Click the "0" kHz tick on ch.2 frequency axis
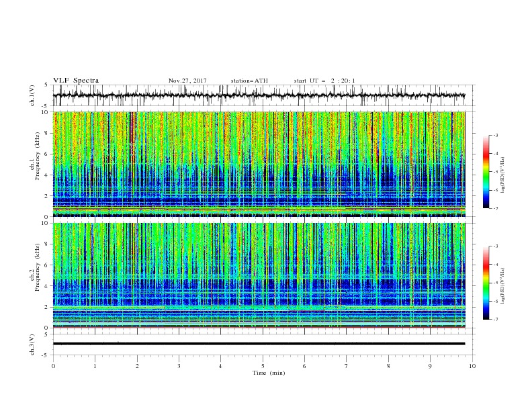532x411 pixels. pyautogui.click(x=47, y=328)
